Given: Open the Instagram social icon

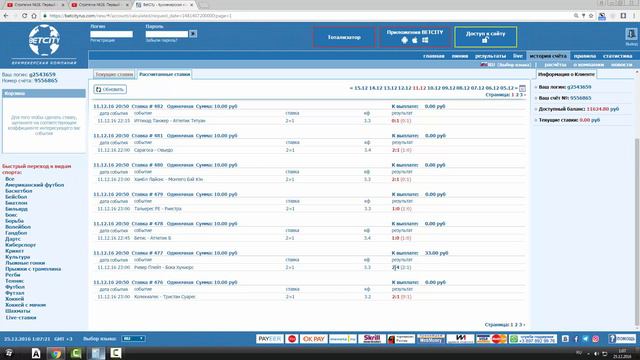Looking at the screenshot, I should [596, 339].
